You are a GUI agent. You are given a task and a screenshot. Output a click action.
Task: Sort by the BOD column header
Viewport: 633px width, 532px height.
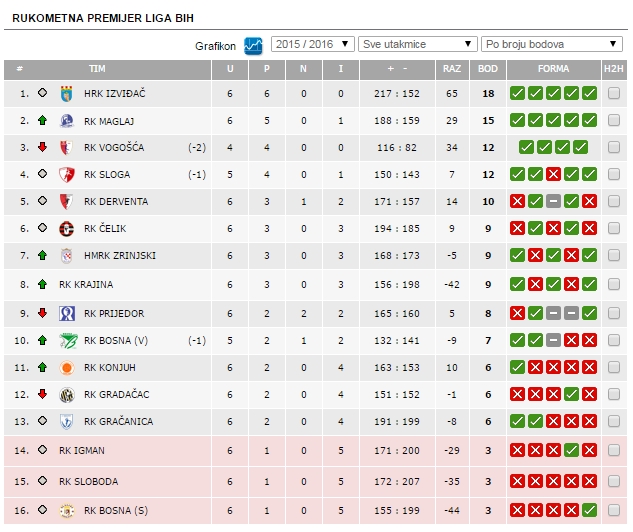click(x=488, y=69)
